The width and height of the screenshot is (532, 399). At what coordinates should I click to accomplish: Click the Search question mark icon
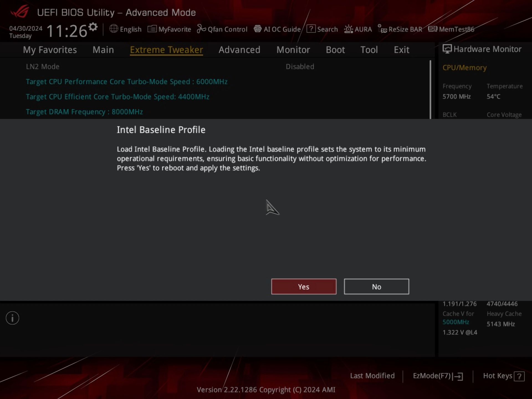311,29
